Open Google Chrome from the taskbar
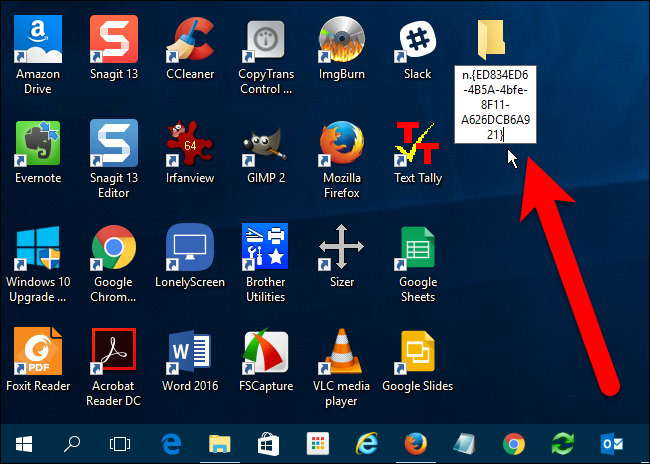The height and width of the screenshot is (464, 650). [x=514, y=443]
